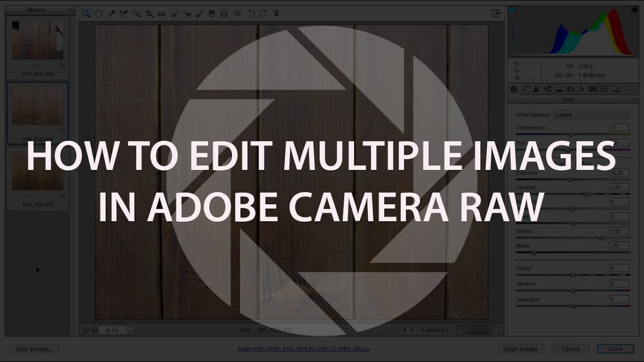Viewport: 644px width, 362px height.
Task: Open the HSL / Grayscale panel tab
Action: [x=547, y=89]
